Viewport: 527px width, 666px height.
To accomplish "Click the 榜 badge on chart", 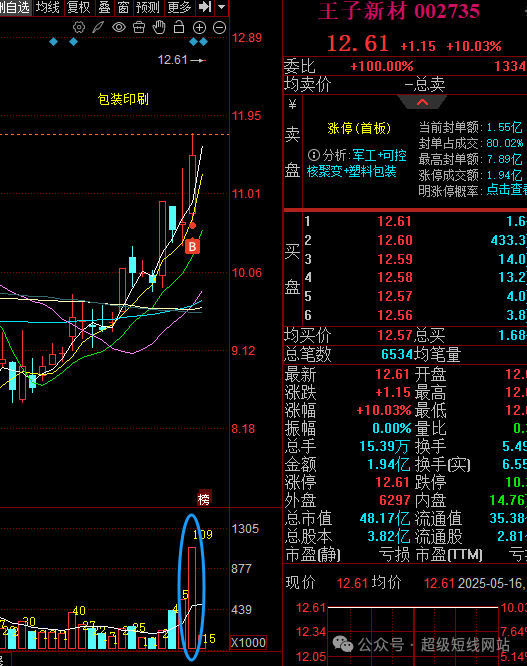I will click(204, 499).
